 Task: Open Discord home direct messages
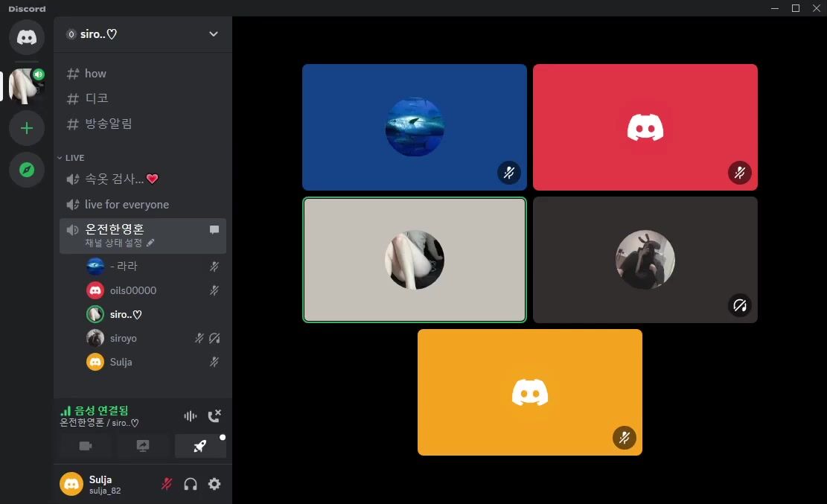coord(26,37)
